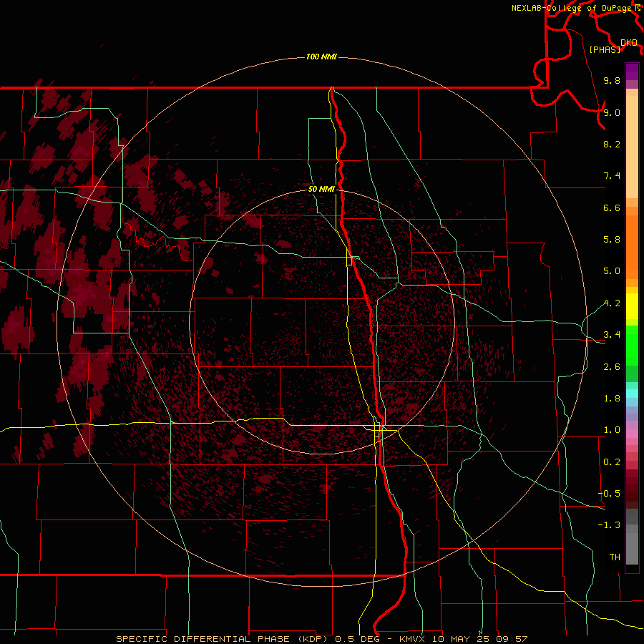Screen dimensions: 644x644
Task: Click the 3.4 value on color scale
Action: (612, 335)
